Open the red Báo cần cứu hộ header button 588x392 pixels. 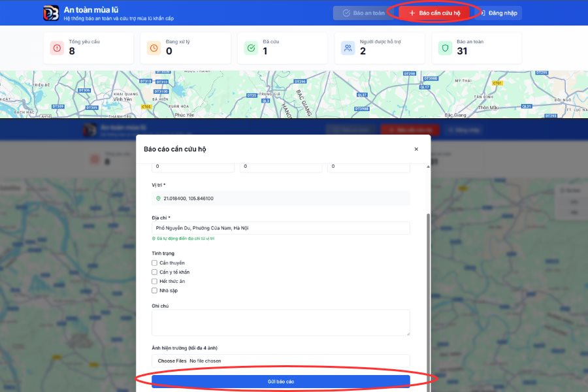pyautogui.click(x=434, y=13)
